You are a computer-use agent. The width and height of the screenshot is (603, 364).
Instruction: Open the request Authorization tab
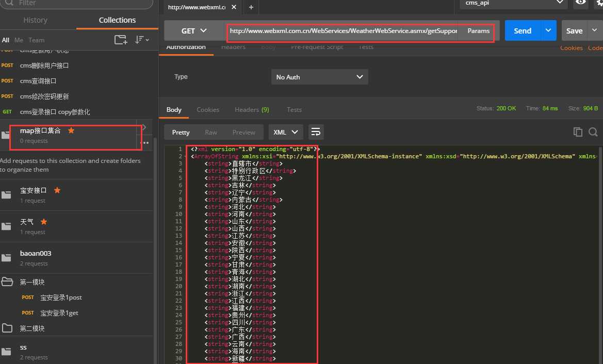(x=186, y=47)
